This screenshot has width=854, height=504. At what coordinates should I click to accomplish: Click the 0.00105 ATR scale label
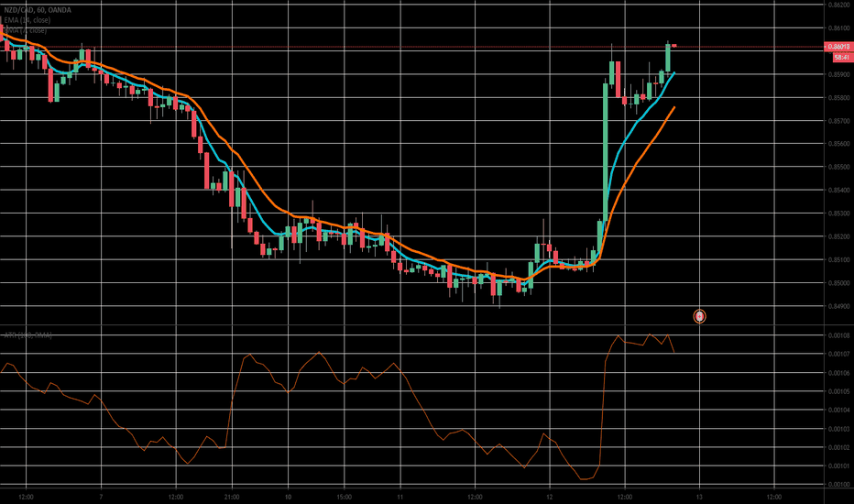tap(839, 392)
